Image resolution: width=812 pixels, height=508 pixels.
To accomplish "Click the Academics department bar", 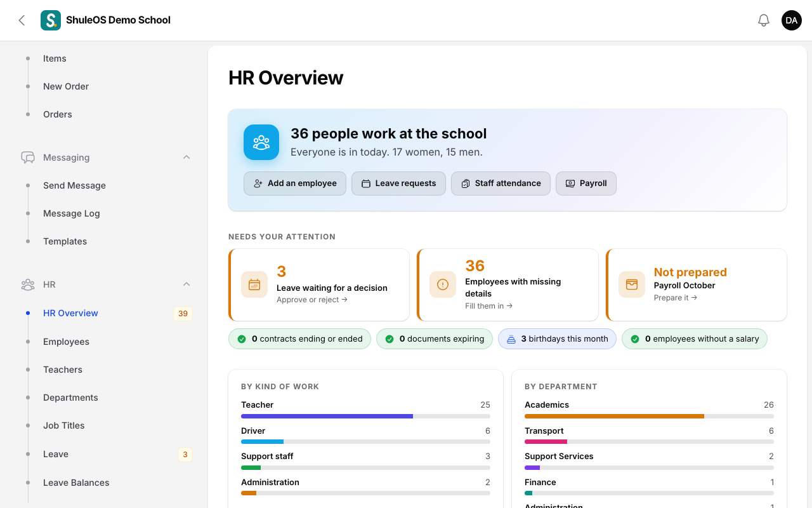I will [x=649, y=416].
